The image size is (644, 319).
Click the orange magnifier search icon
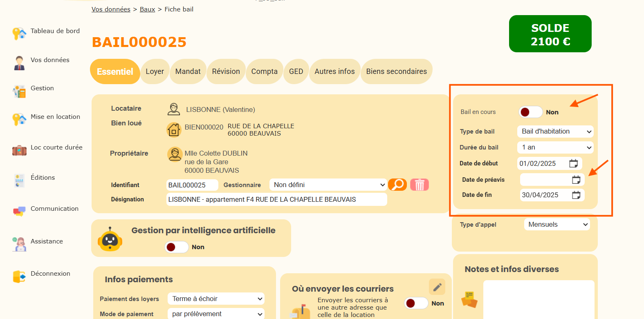point(397,185)
